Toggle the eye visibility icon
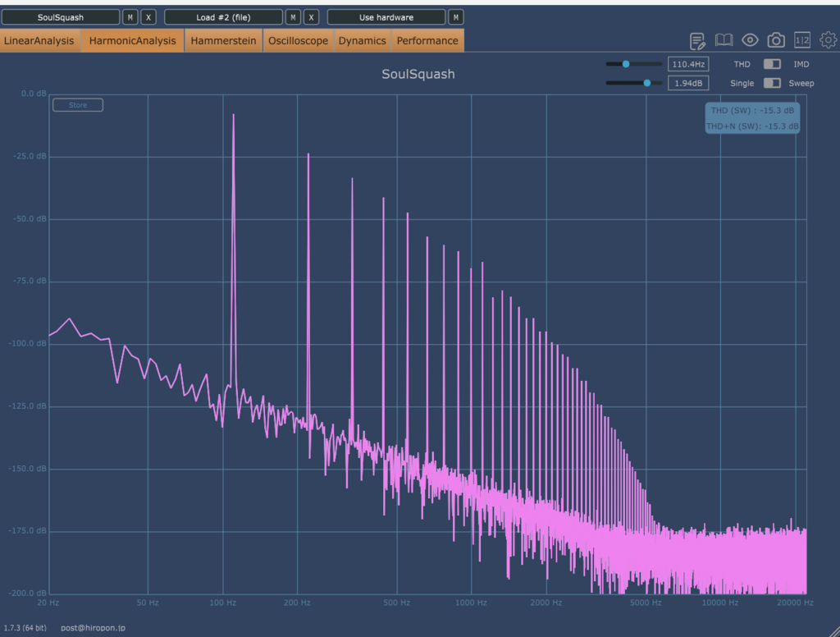This screenshot has width=840, height=637. tap(750, 40)
